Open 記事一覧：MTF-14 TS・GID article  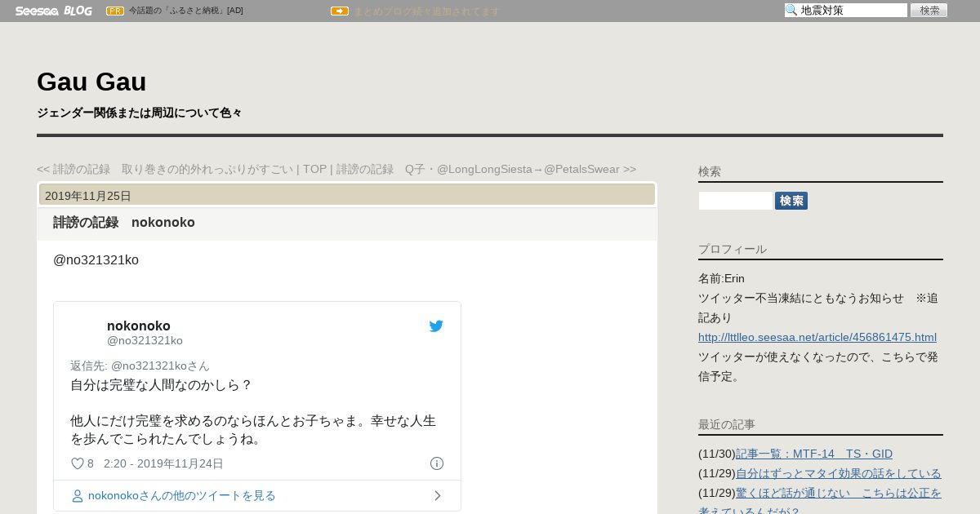point(814,454)
